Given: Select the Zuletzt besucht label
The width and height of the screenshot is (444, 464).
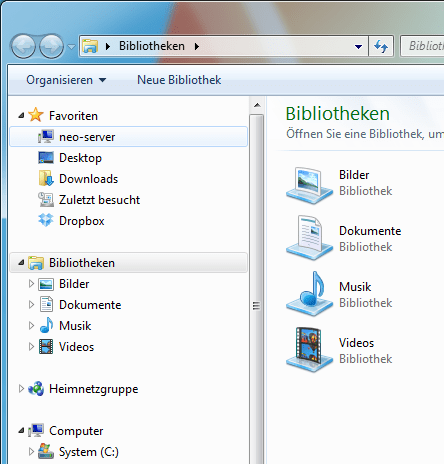Looking at the screenshot, I should pos(99,200).
